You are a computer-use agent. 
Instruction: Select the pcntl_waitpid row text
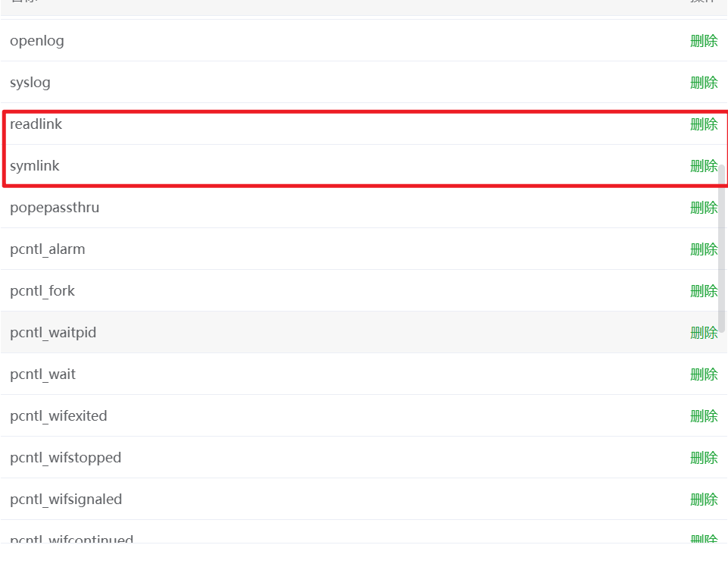pyautogui.click(x=53, y=333)
